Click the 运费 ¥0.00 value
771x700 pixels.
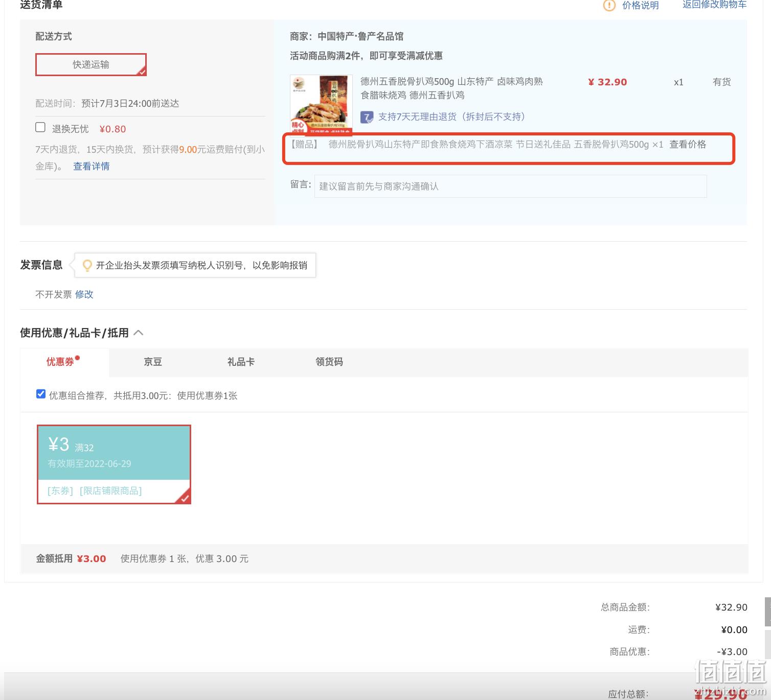point(734,630)
